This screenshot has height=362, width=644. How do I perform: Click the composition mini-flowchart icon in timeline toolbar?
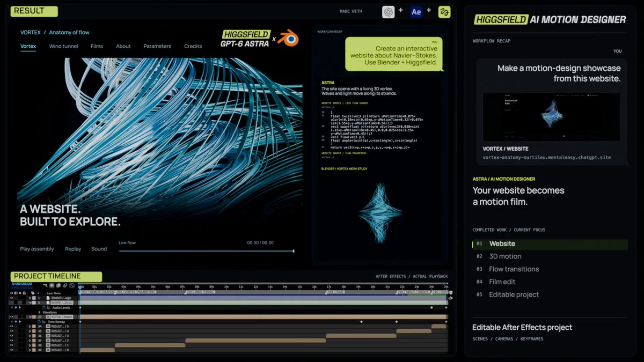(46, 285)
